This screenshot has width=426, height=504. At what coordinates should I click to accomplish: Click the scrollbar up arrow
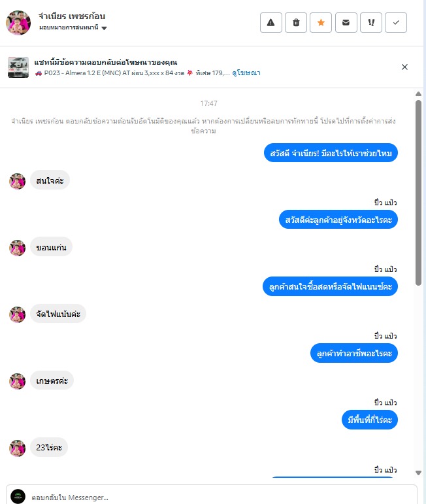click(x=418, y=94)
